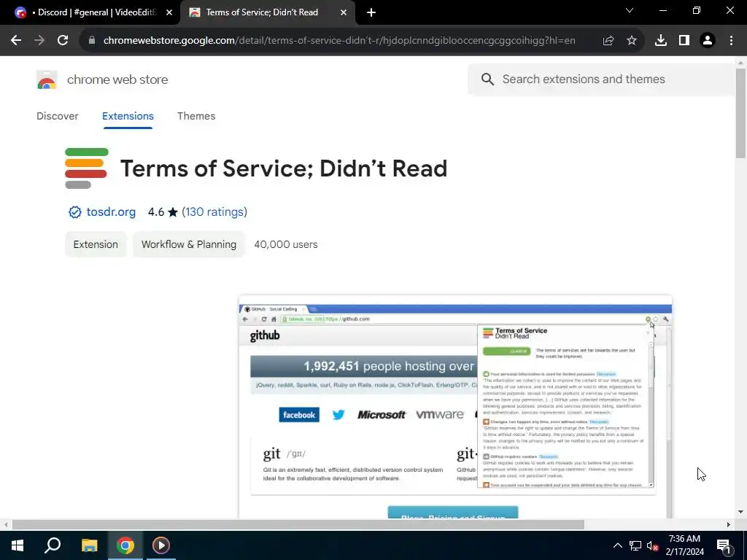747x560 pixels.
Task: Click the network tray icon
Action: (635, 545)
